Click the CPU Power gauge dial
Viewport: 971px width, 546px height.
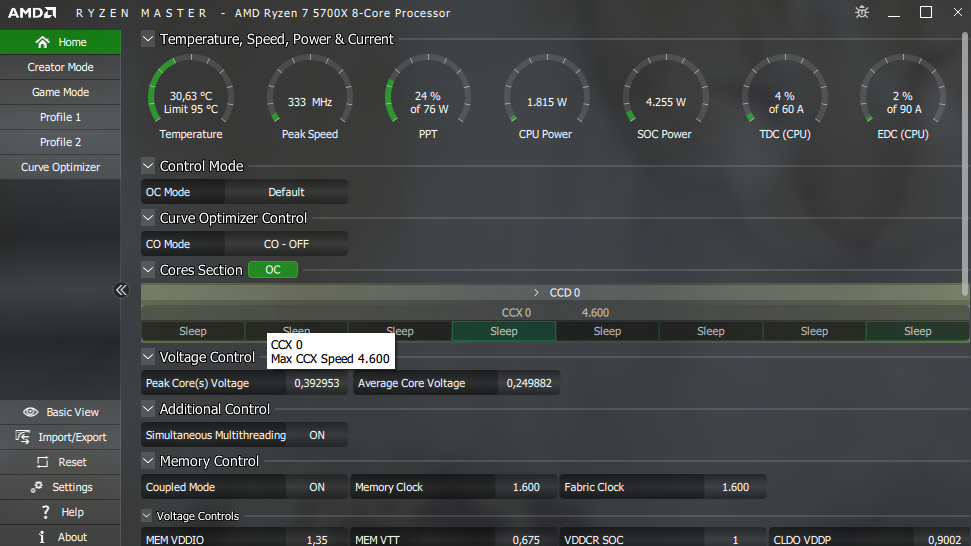547,90
